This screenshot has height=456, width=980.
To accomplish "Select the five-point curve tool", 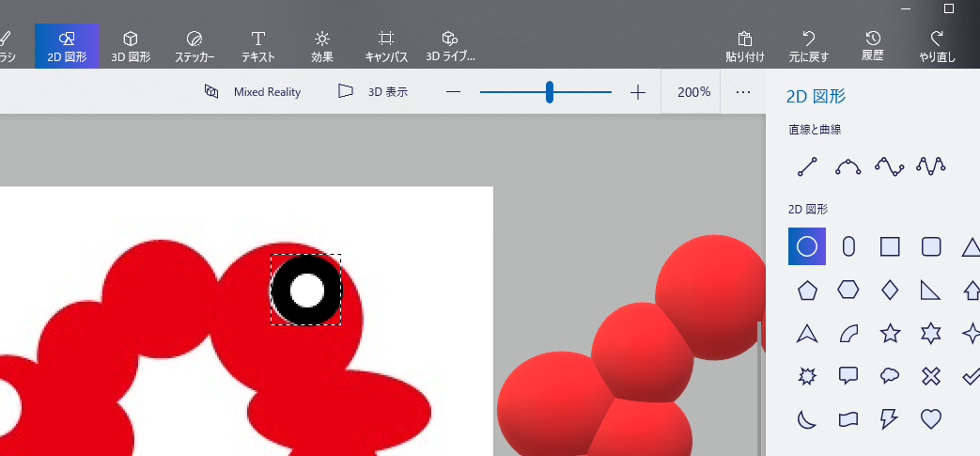I will click(x=930, y=165).
